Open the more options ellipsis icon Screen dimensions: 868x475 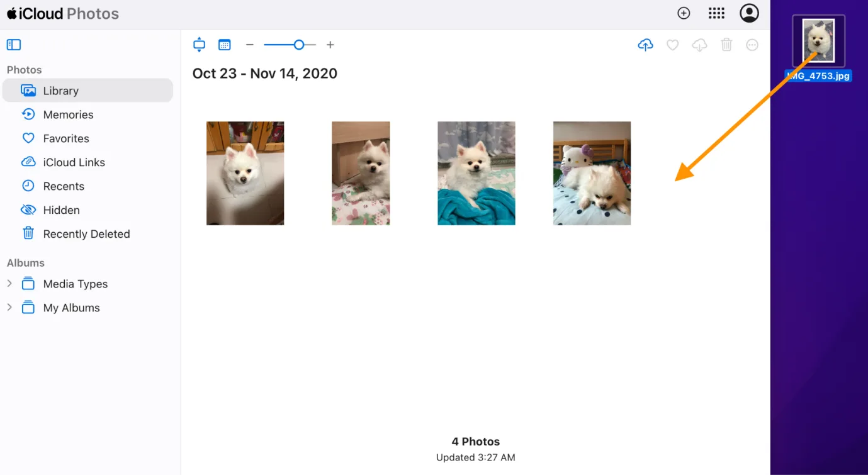tap(752, 45)
